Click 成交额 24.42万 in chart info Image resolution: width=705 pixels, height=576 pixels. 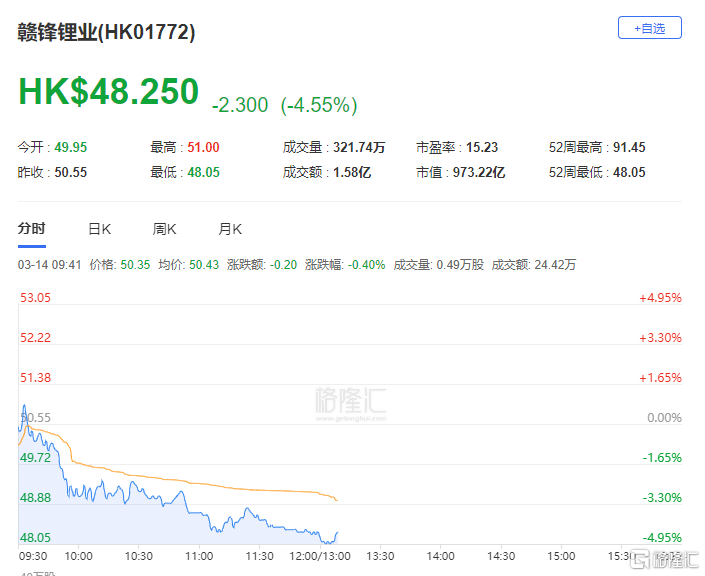[534, 265]
